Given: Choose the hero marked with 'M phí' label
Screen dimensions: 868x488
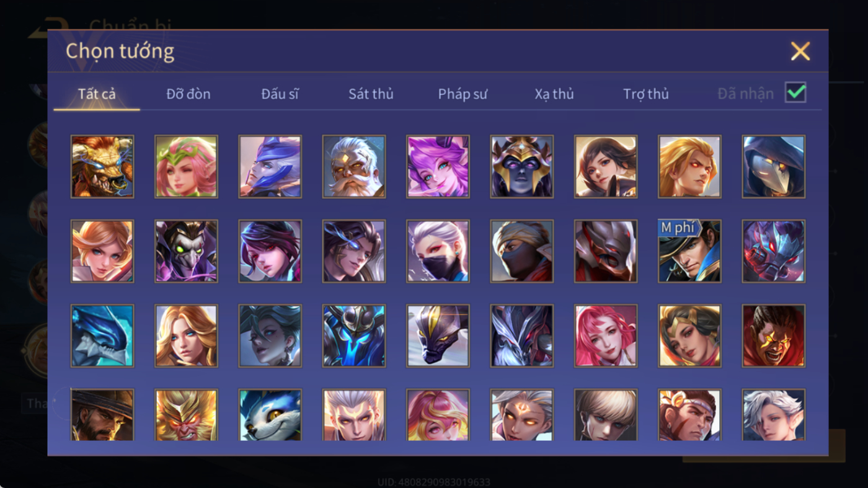Looking at the screenshot, I should pos(689,251).
